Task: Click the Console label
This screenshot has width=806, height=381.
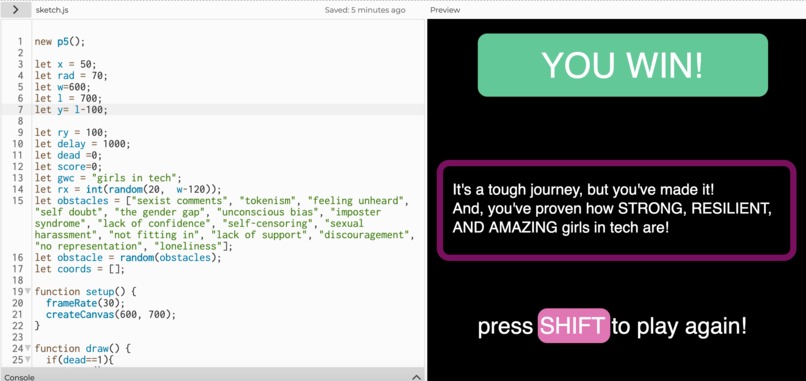Action: 19,377
